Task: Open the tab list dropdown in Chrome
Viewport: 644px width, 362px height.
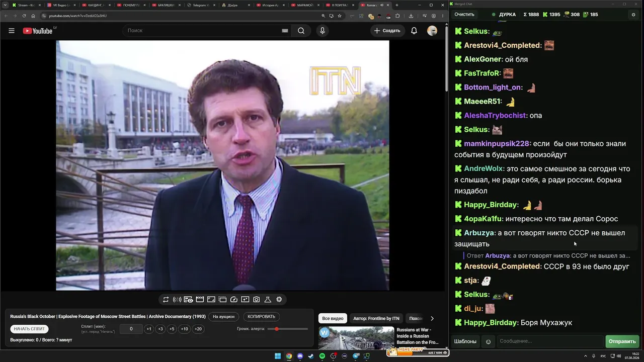Action: click(5, 5)
